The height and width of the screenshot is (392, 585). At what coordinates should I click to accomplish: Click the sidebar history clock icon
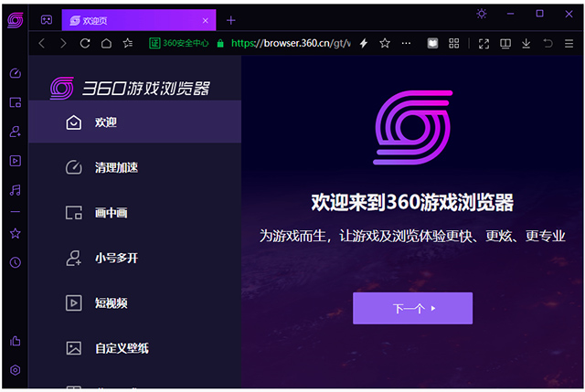(16, 262)
